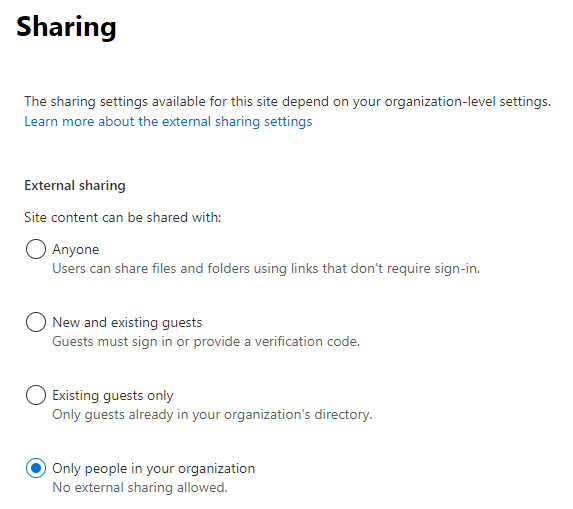Choose New and existing guests option
This screenshot has width=573, height=509.
pyautogui.click(x=36, y=322)
